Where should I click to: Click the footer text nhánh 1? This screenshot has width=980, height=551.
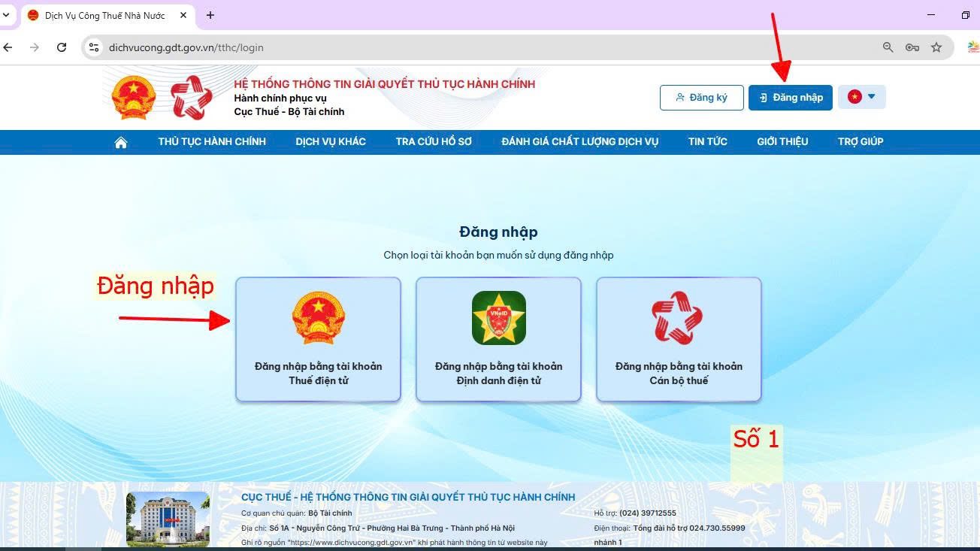click(x=608, y=543)
